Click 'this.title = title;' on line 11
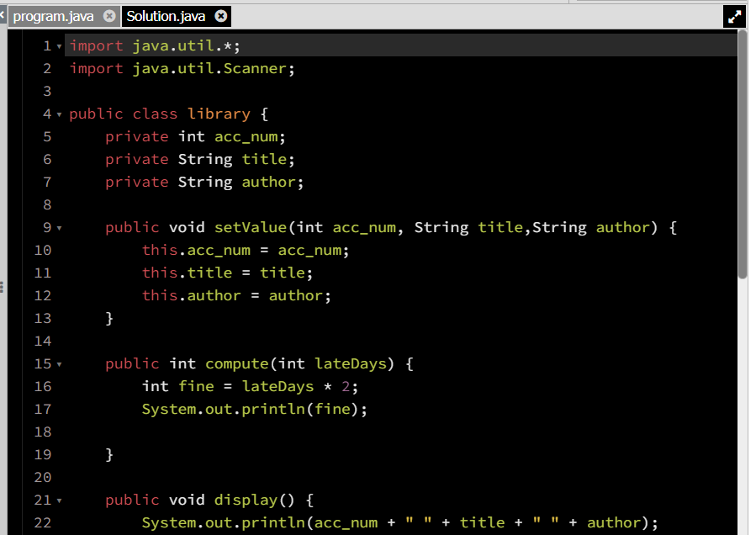The width and height of the screenshot is (756, 535). (227, 273)
